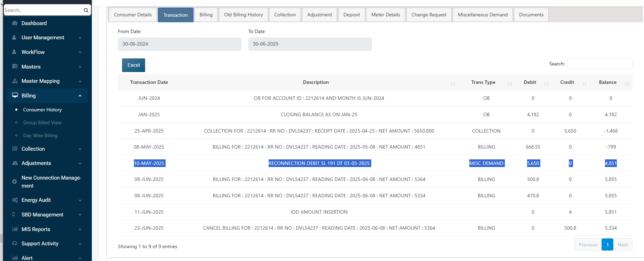Open Group Billed View submenu link
The image size is (644, 261).
click(x=42, y=122)
